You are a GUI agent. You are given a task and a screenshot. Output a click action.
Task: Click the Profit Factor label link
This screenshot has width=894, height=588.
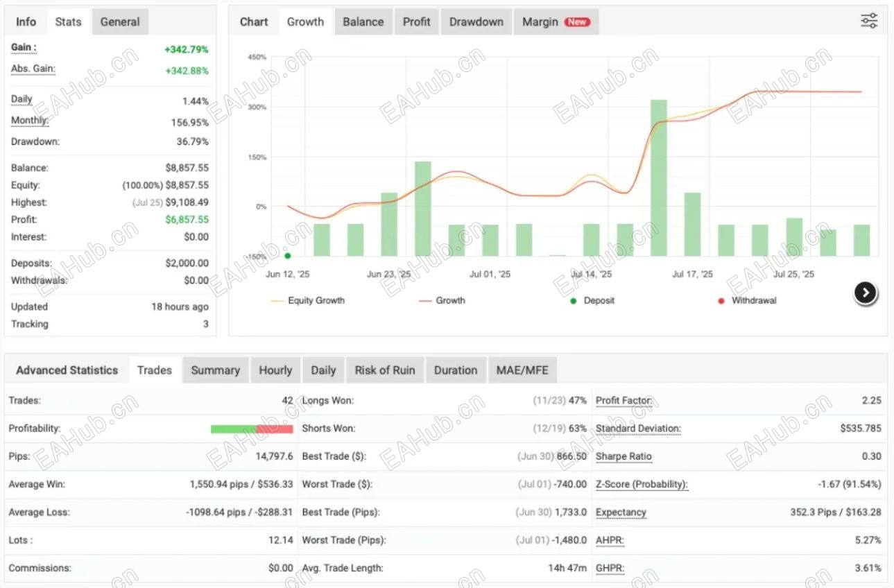click(x=624, y=401)
